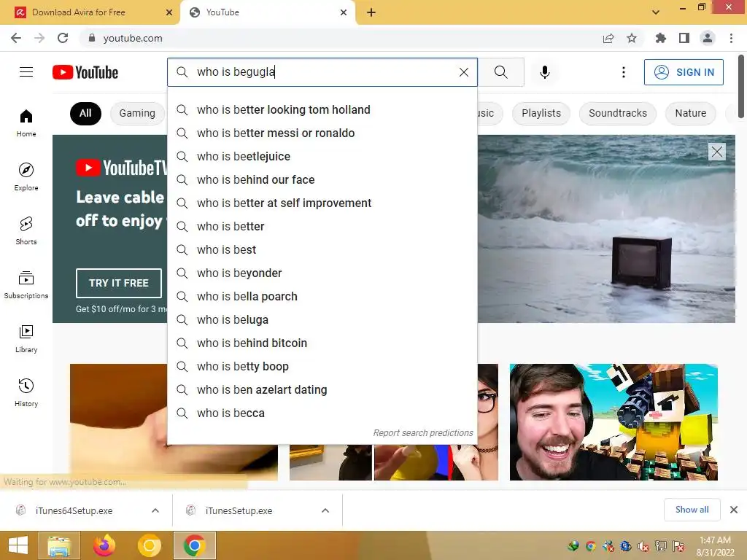Start voice search with microphone icon
This screenshot has width=747, height=560.
click(544, 72)
